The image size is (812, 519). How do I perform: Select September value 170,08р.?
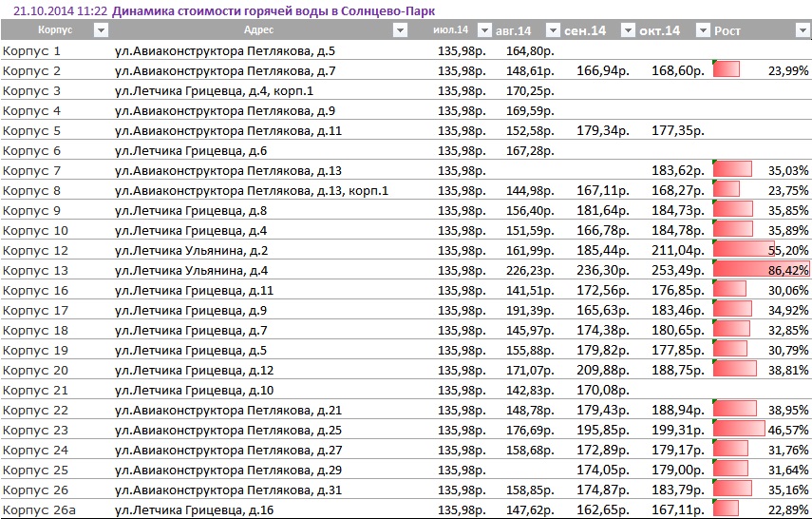point(603,390)
